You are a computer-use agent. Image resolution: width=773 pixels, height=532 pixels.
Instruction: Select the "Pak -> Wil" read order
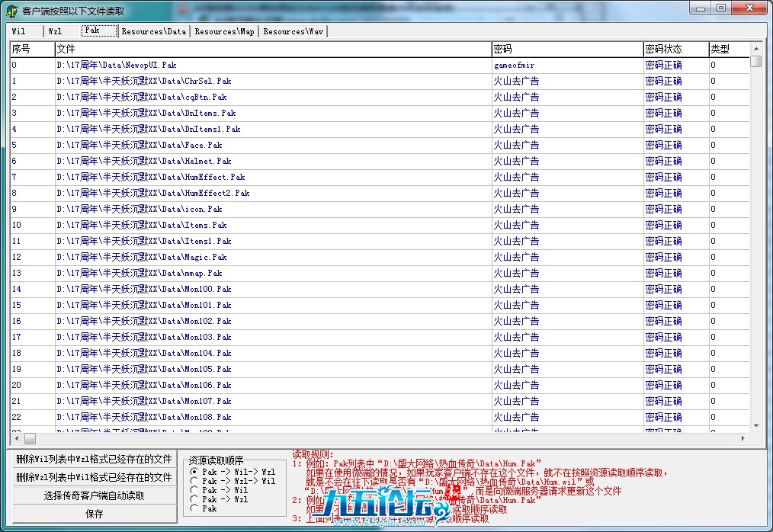194,491
